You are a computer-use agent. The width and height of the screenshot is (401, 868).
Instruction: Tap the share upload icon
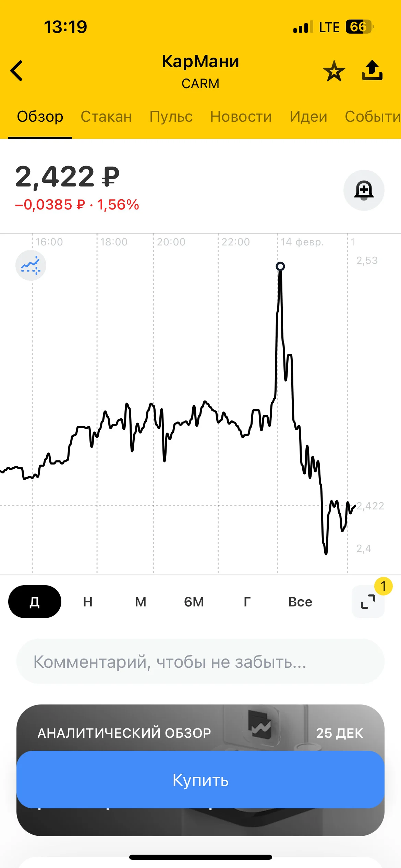coord(372,70)
